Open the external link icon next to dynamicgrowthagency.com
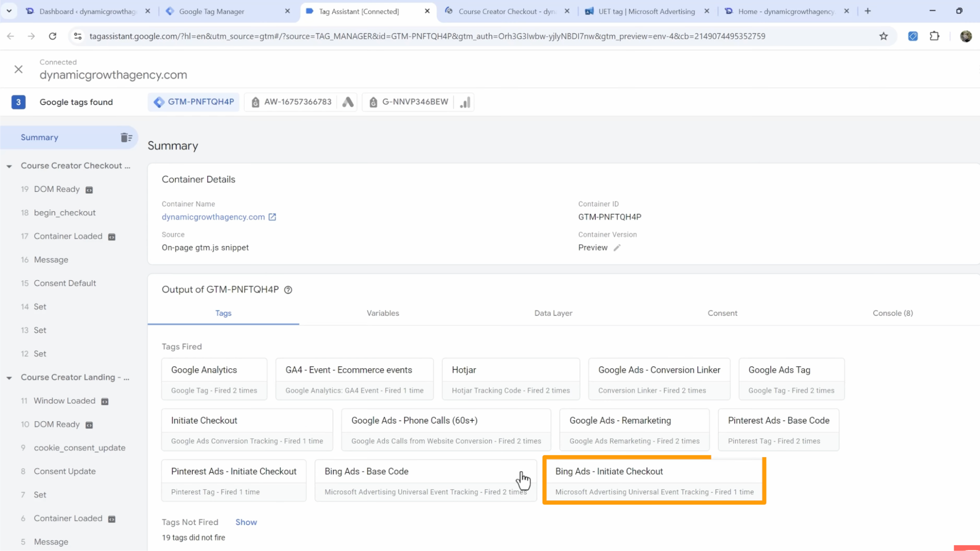The image size is (980, 551). [272, 217]
